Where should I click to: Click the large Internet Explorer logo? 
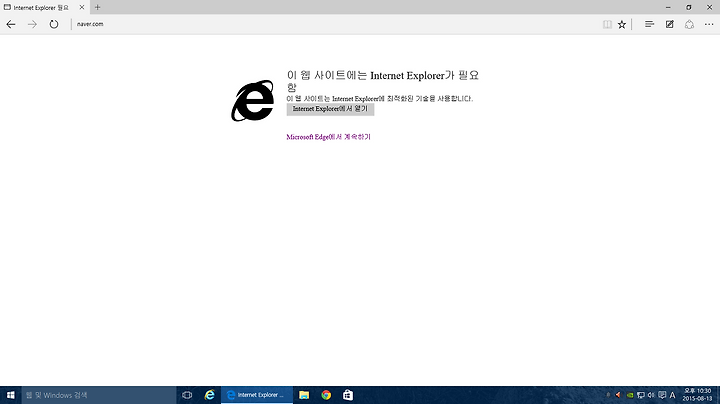point(253,101)
